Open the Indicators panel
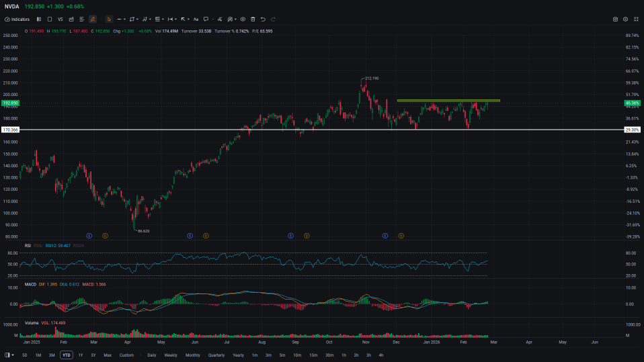Viewport: 644px width, 362px height. 17,19
